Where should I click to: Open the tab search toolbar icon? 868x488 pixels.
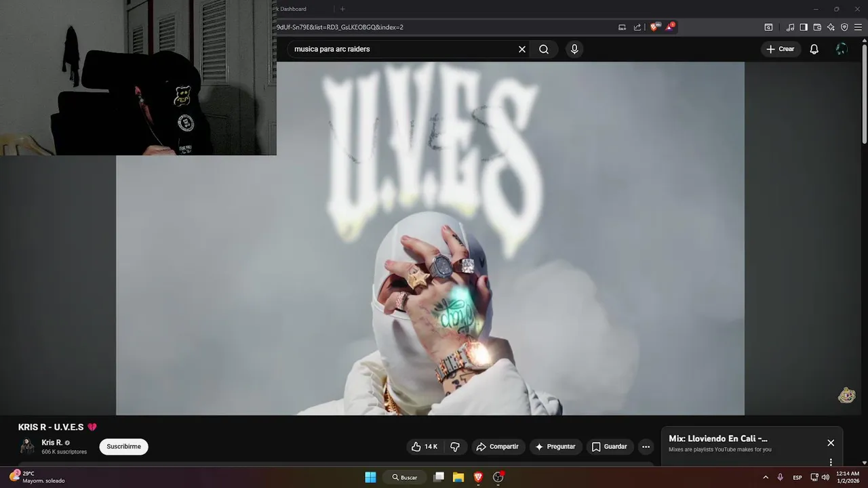(x=768, y=27)
